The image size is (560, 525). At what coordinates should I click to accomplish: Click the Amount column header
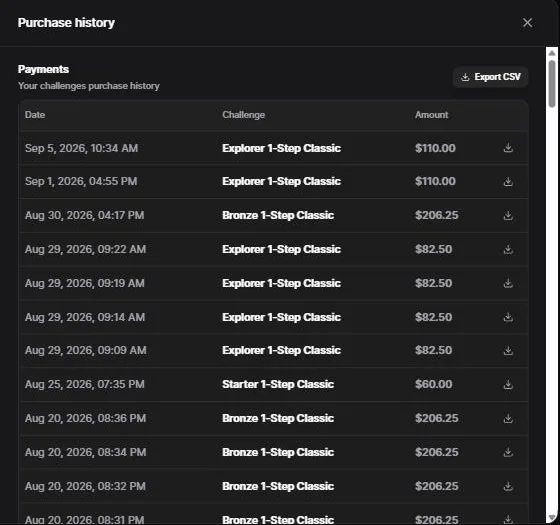(x=431, y=115)
